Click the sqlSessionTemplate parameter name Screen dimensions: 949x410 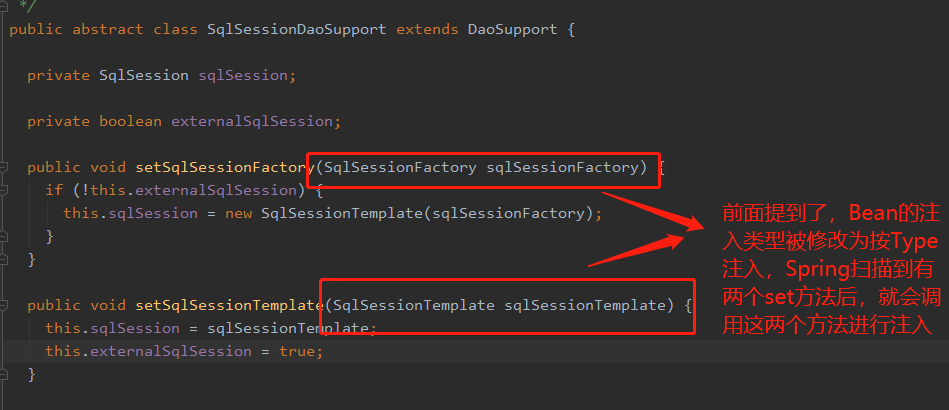(x=585, y=305)
